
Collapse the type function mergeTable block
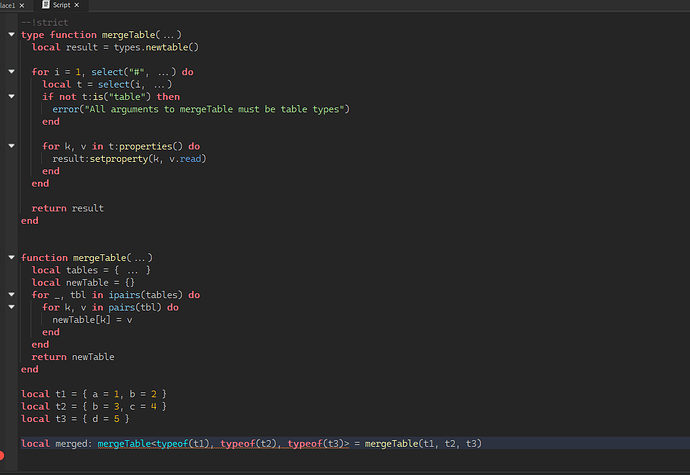point(11,34)
